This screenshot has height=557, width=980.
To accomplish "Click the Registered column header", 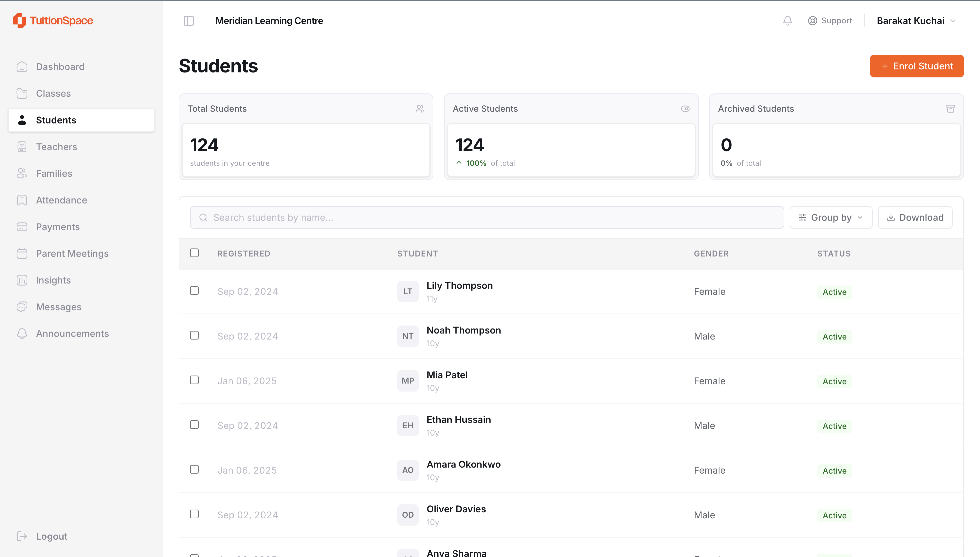I will [x=244, y=253].
